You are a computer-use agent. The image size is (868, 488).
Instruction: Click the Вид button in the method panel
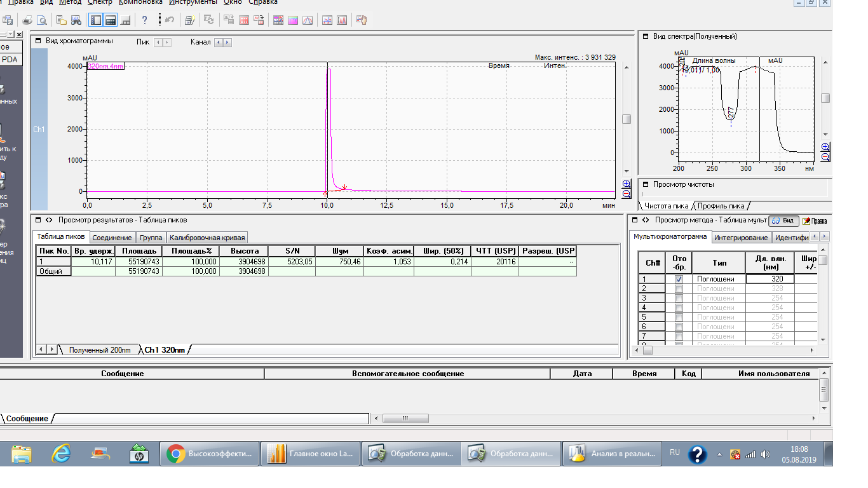click(783, 221)
